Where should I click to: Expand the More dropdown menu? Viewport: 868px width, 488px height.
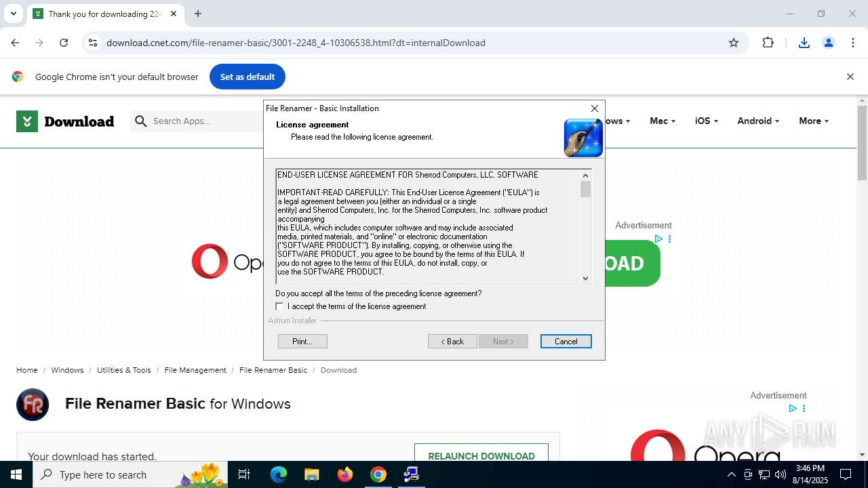(814, 121)
